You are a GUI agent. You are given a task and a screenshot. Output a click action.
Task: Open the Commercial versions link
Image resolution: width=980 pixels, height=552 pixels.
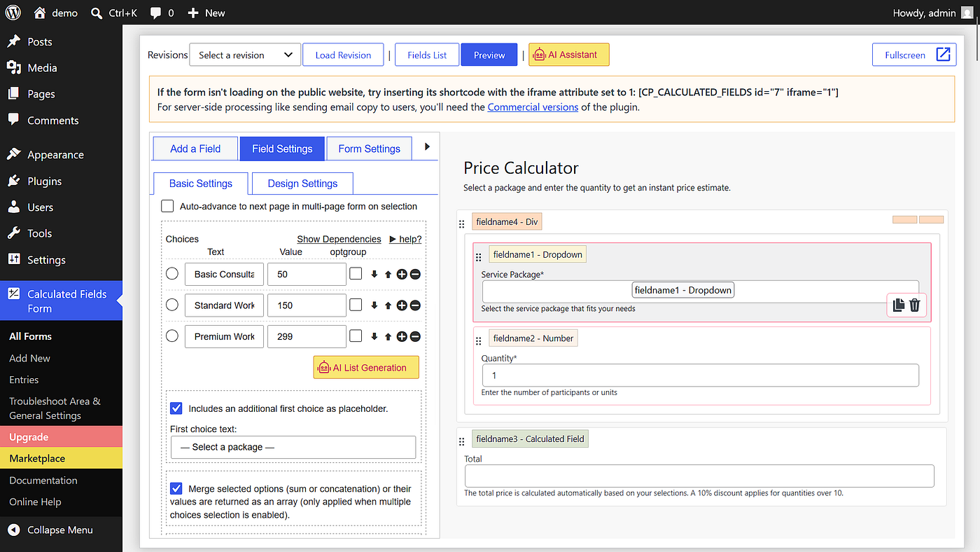point(533,107)
